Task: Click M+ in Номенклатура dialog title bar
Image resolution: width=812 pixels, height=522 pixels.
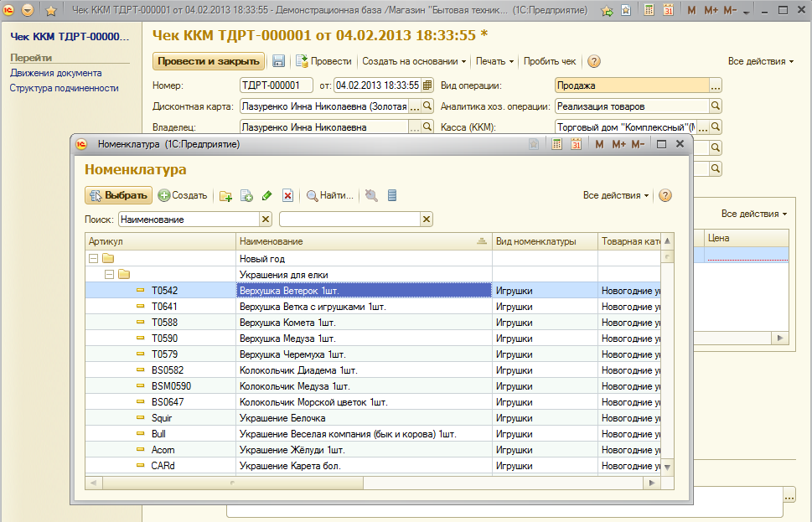Action: (x=618, y=144)
